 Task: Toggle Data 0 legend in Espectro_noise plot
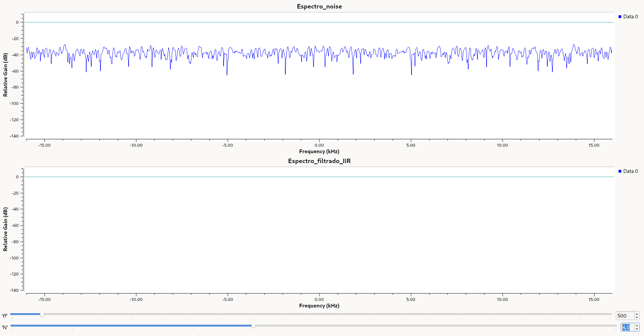(x=628, y=17)
